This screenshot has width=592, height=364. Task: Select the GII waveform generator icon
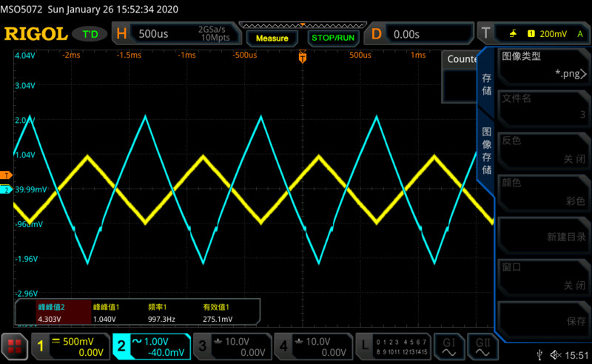(482, 346)
